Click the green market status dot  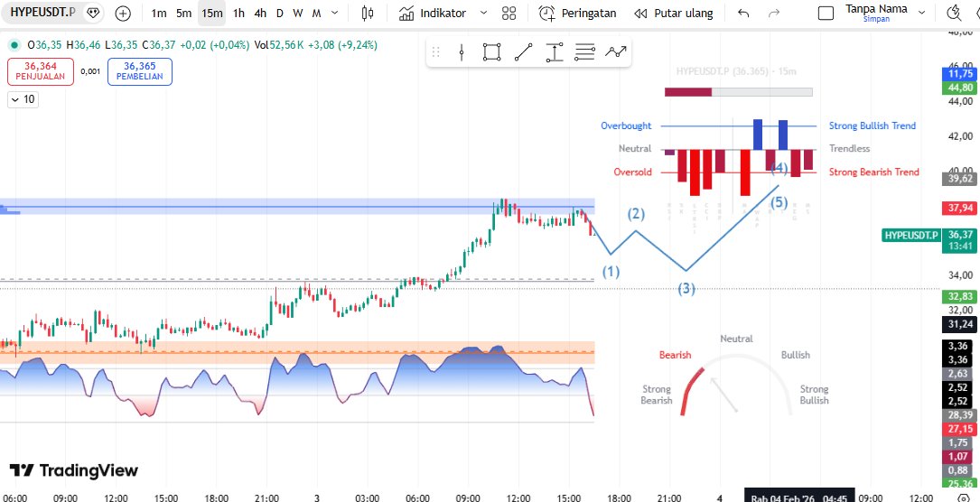click(14, 45)
